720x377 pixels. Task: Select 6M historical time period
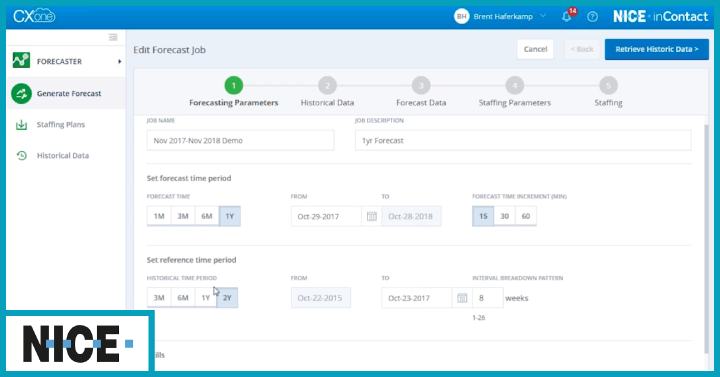pyautogui.click(x=183, y=298)
